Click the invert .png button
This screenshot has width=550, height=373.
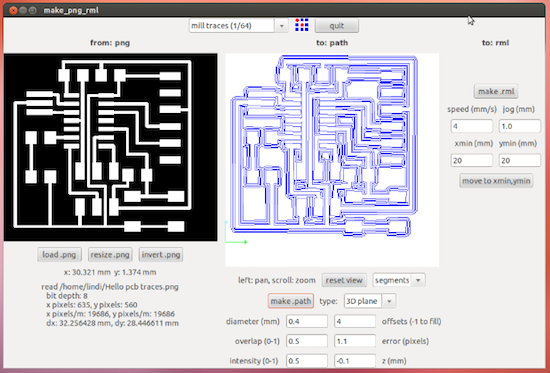161,254
